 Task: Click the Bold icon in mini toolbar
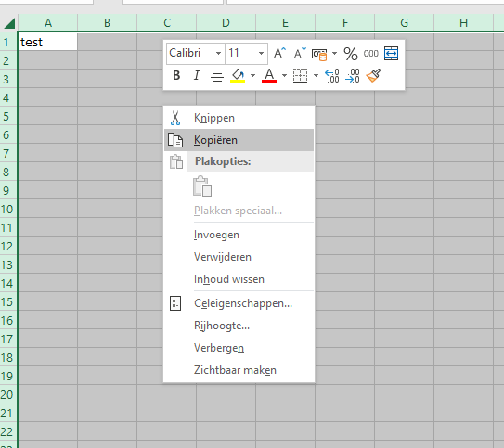point(176,76)
